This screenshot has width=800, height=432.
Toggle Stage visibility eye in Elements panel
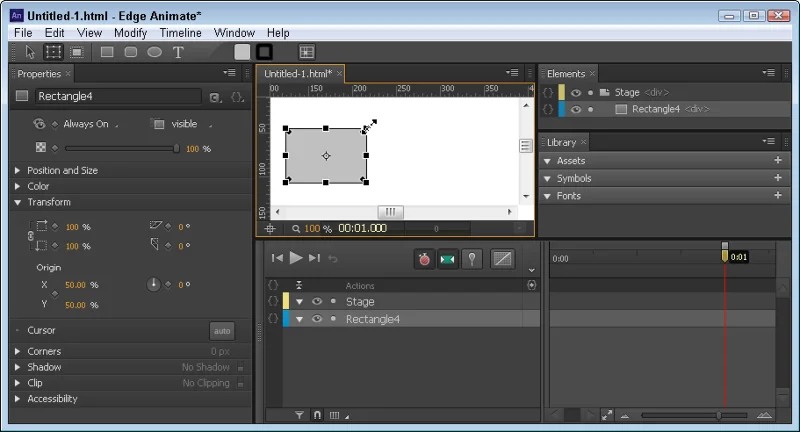click(576, 93)
